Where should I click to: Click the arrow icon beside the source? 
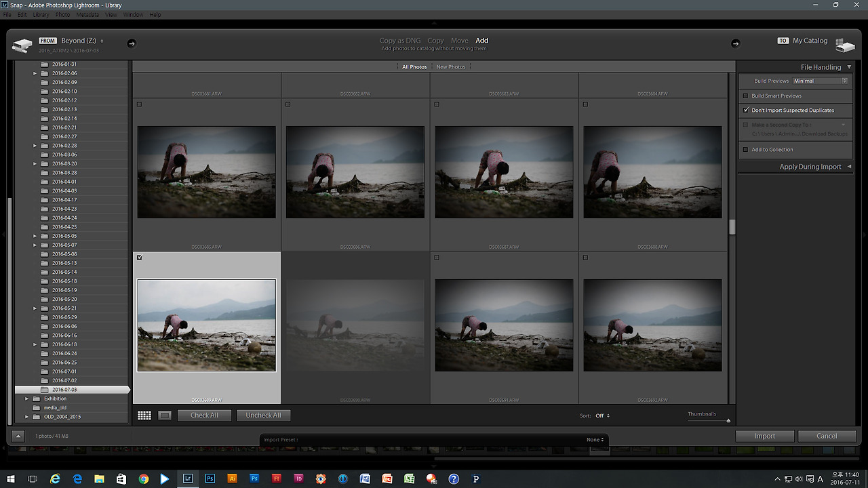[132, 43]
